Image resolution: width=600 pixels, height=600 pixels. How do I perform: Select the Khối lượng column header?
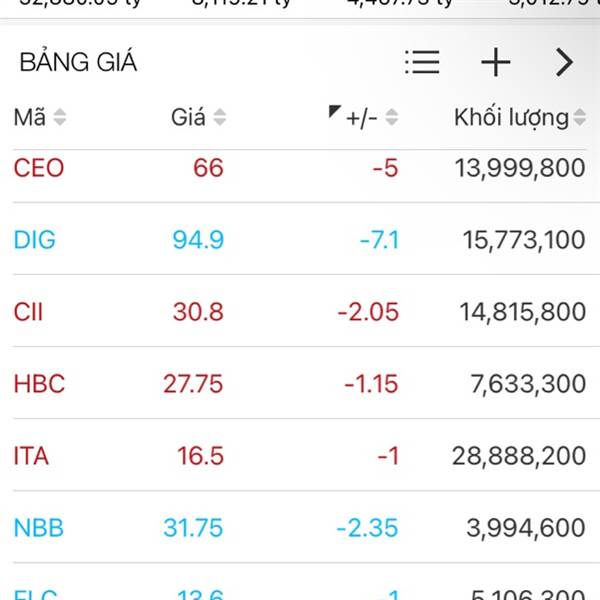tap(511, 118)
